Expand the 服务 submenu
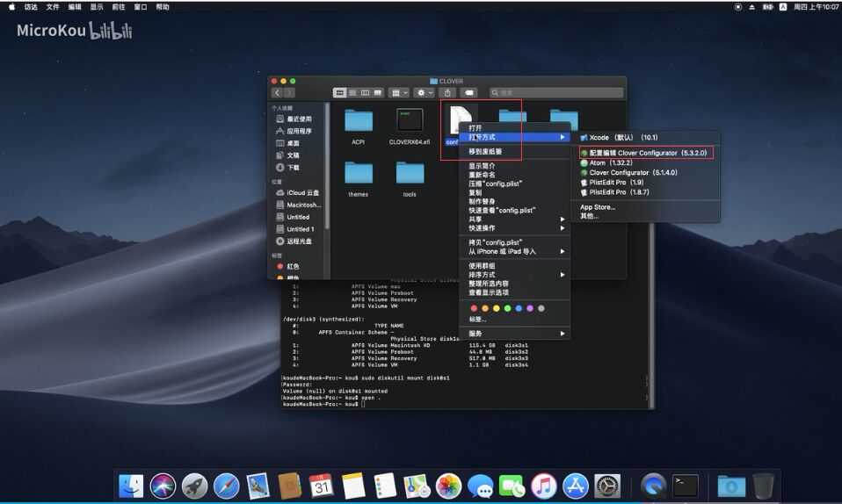The width and height of the screenshot is (842, 504). pyautogui.click(x=514, y=334)
